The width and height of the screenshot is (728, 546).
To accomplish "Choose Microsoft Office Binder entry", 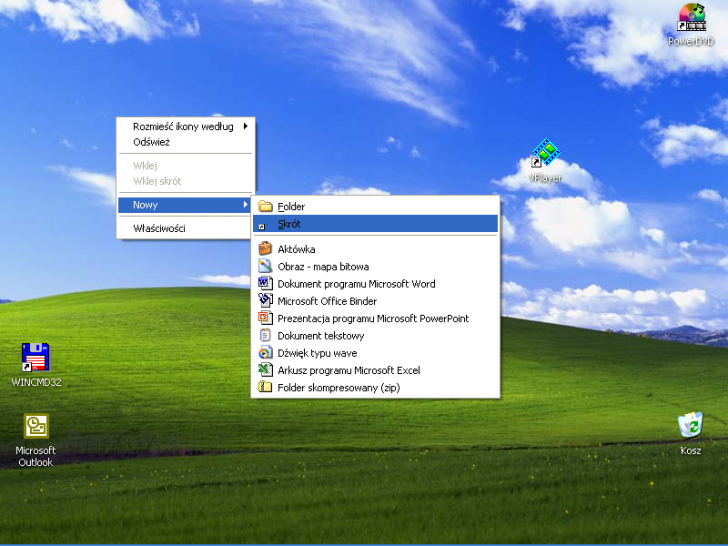I will [375, 300].
